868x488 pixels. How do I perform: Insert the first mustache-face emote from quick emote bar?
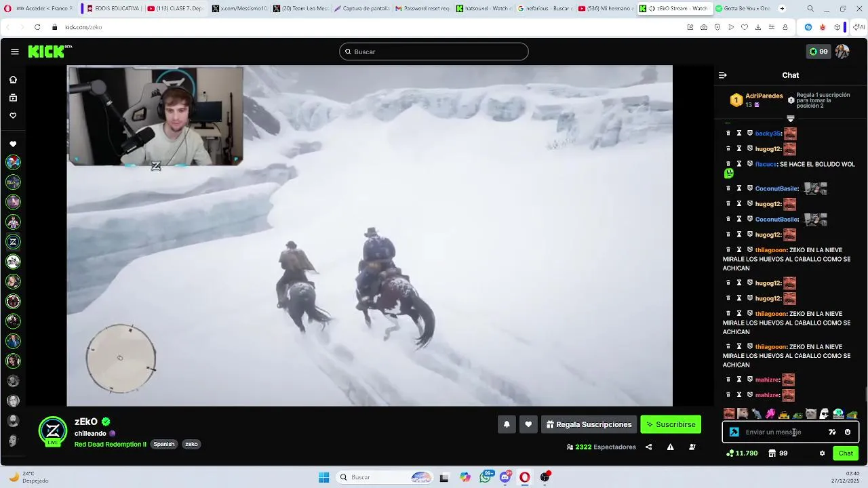click(729, 413)
